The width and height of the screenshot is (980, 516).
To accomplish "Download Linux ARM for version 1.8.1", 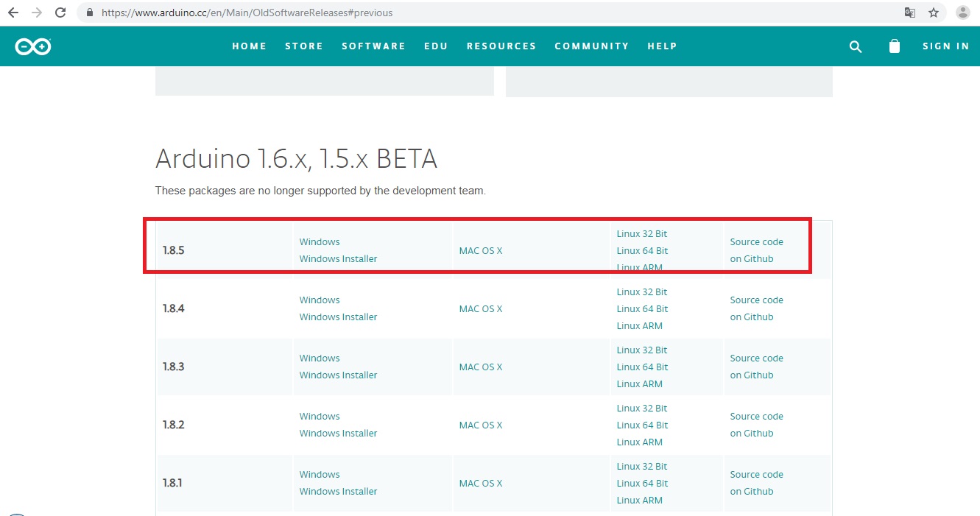I will point(639,501).
